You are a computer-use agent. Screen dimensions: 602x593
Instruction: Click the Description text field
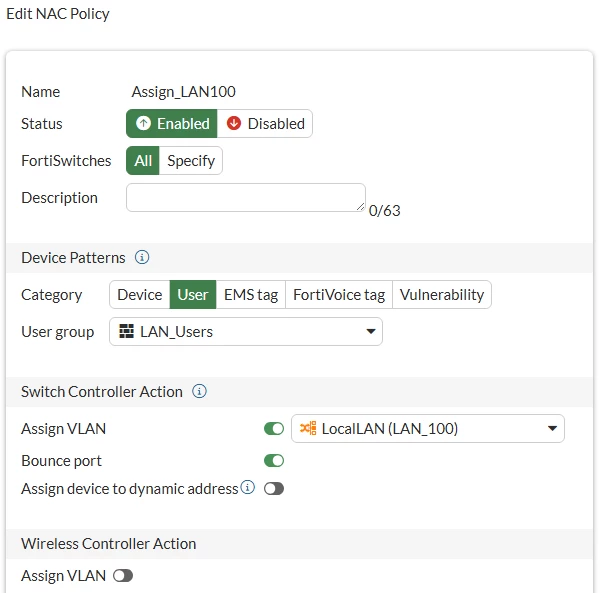coord(246,197)
